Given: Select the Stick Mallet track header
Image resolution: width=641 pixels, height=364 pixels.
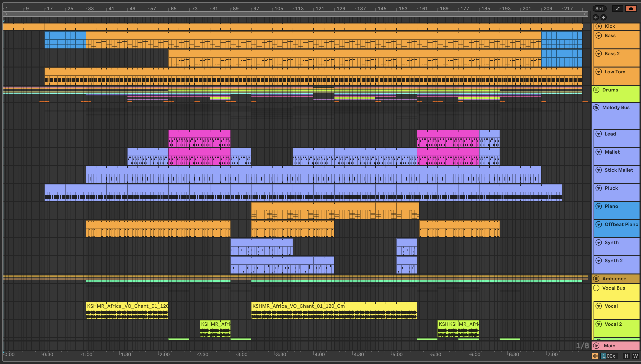Looking at the screenshot, I should click(x=619, y=170).
